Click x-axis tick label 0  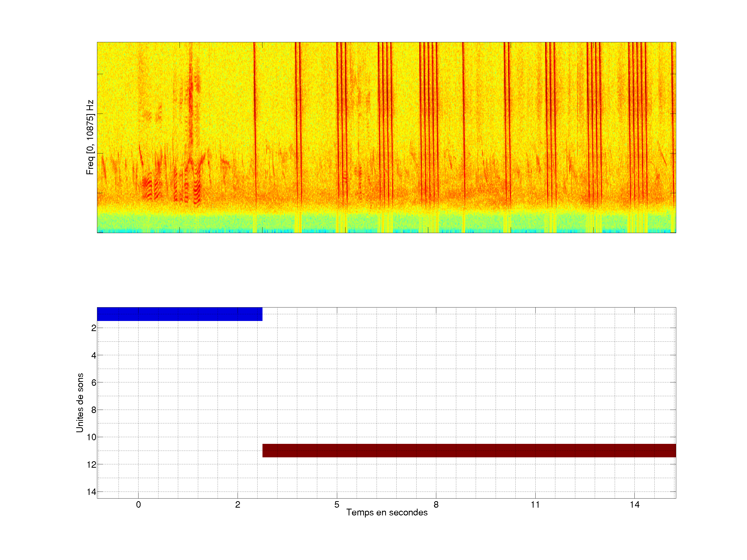(139, 505)
